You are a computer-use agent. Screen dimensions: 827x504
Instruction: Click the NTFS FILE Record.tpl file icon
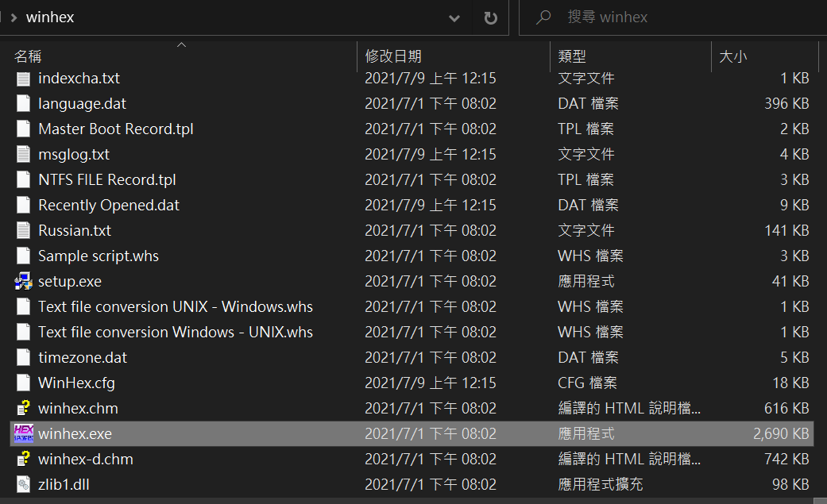tap(23, 180)
